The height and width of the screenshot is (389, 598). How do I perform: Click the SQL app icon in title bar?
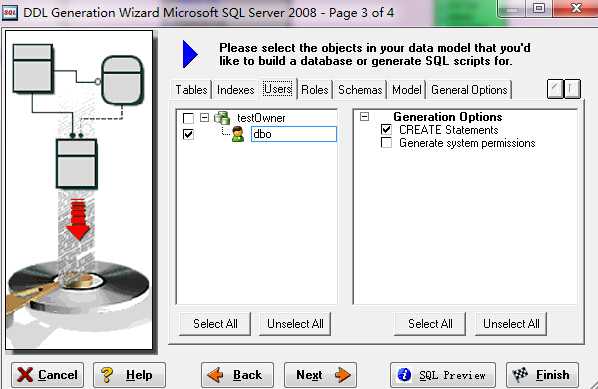tap(10, 13)
